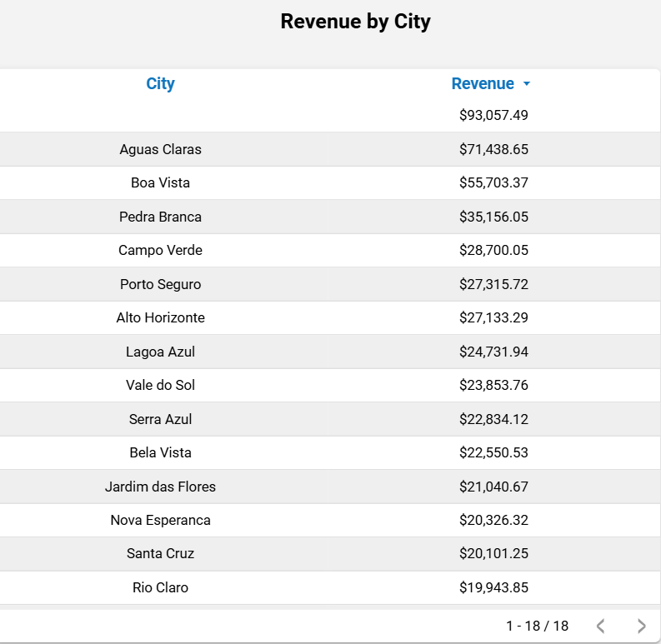Click the $93,057.49 revenue value
The image size is (661, 644).
493,115
